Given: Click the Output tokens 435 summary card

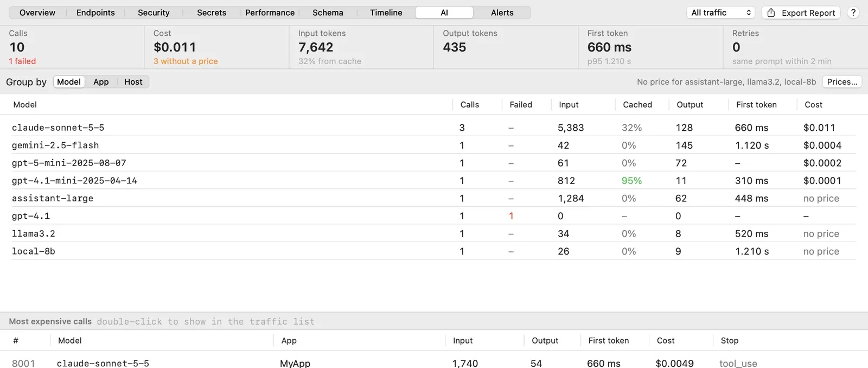Looking at the screenshot, I should [x=506, y=47].
